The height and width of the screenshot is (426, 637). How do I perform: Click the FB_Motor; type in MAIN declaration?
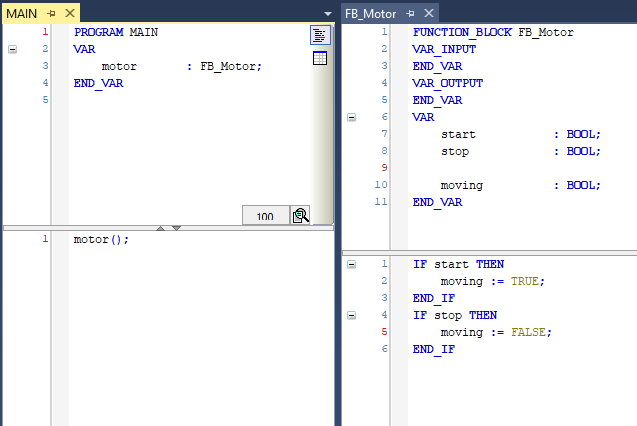point(231,66)
